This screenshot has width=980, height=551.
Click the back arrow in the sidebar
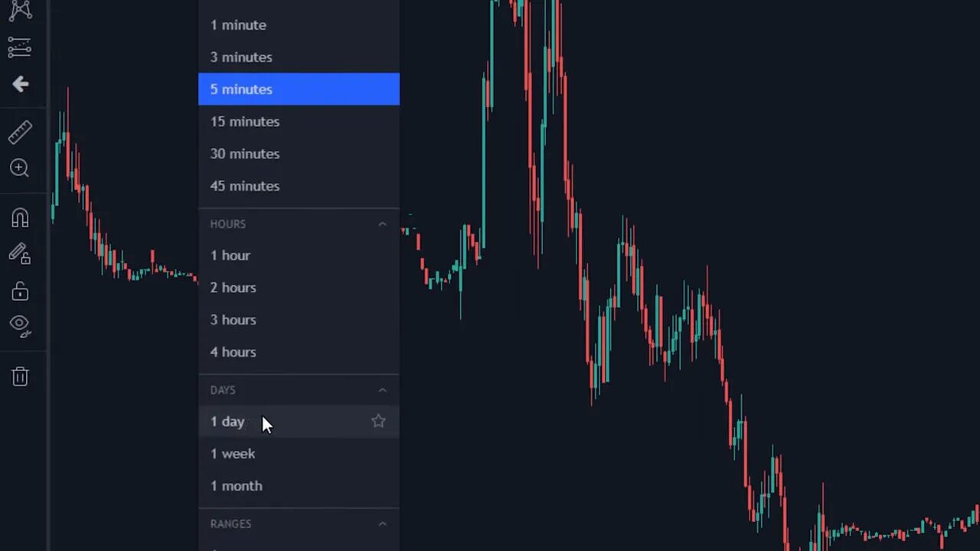[x=20, y=84]
